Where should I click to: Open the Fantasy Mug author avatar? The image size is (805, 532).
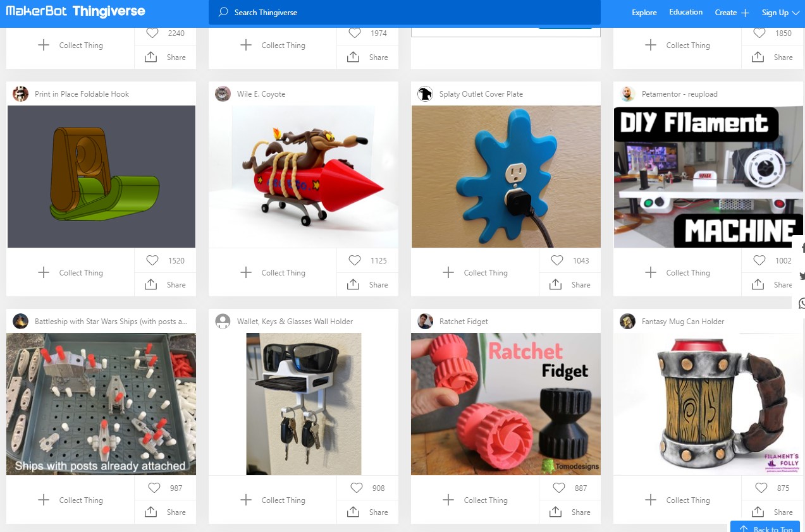coord(627,321)
